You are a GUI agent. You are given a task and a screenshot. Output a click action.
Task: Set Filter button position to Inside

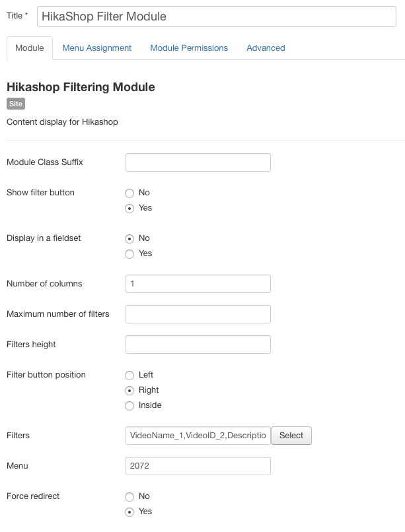(129, 405)
